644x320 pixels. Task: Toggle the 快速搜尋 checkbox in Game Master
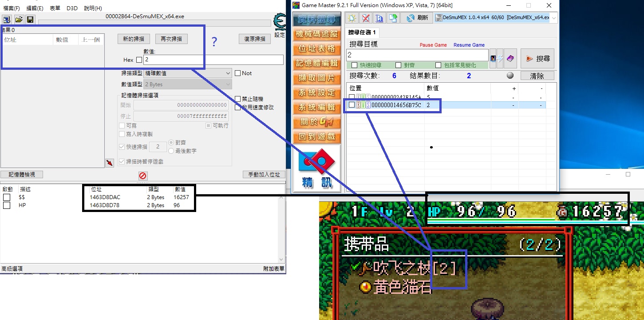(355, 65)
